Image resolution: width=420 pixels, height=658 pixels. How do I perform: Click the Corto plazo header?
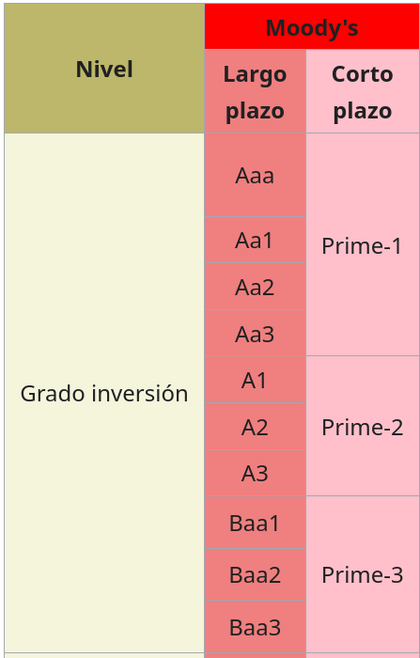[363, 91]
